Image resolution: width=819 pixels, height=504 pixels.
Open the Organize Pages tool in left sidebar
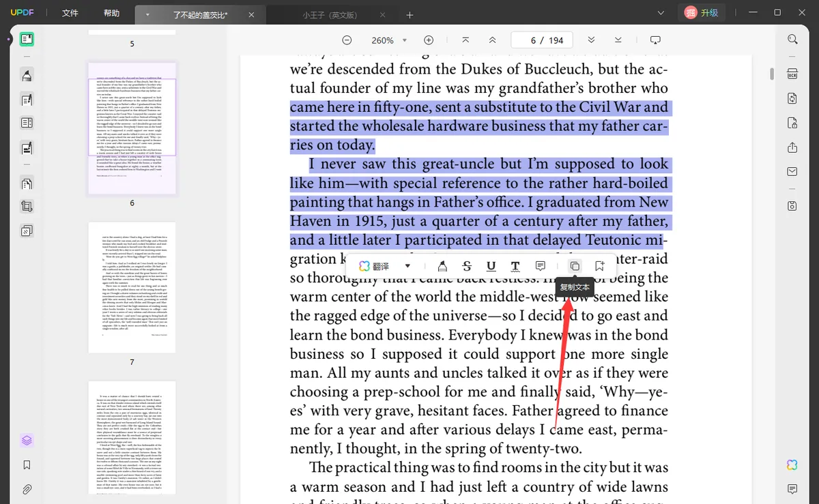(x=27, y=184)
